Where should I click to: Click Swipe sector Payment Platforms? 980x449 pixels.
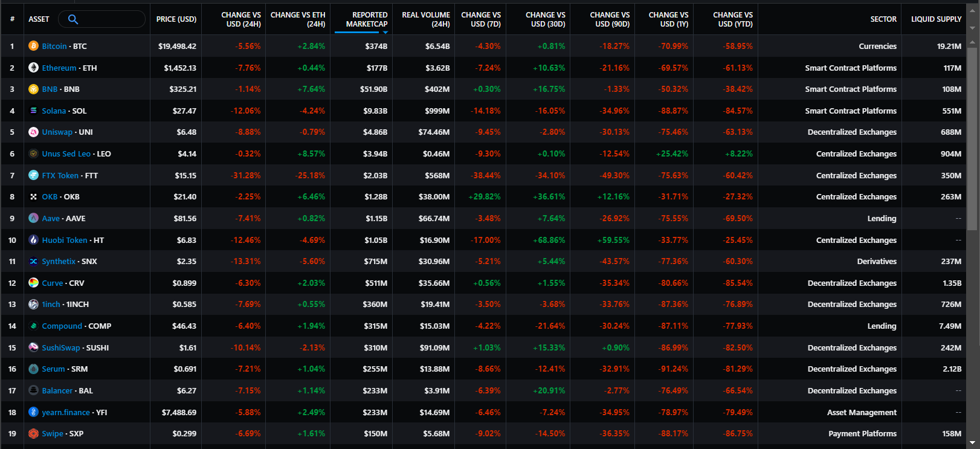tap(862, 433)
